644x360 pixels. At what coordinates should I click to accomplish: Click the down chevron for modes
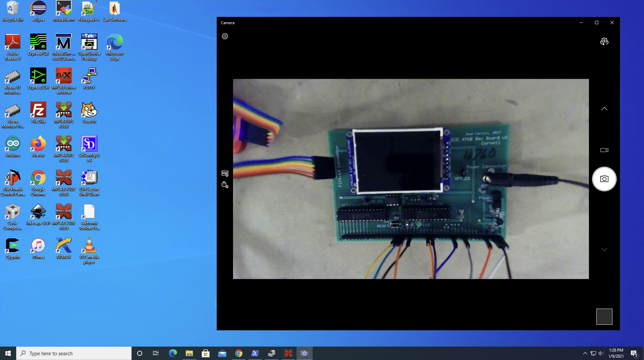tap(604, 250)
